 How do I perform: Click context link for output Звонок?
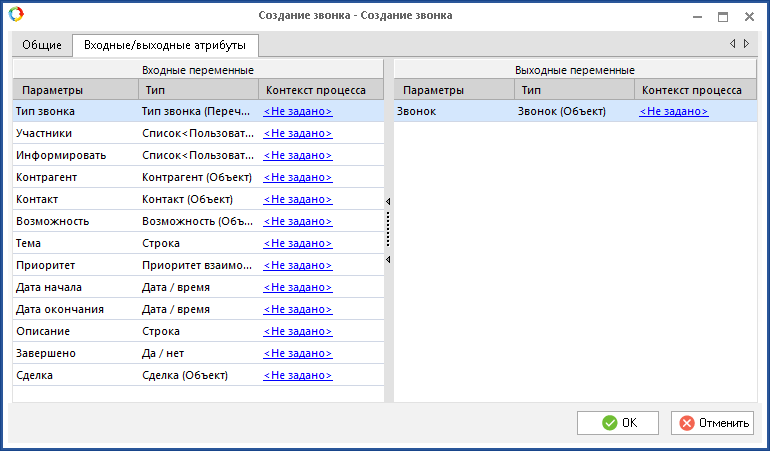[x=674, y=112]
